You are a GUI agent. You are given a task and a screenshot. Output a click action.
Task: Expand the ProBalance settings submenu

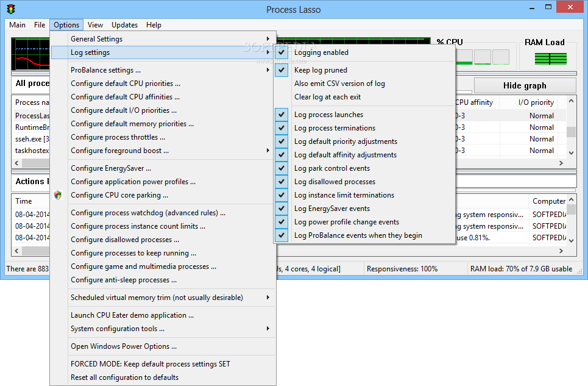163,70
